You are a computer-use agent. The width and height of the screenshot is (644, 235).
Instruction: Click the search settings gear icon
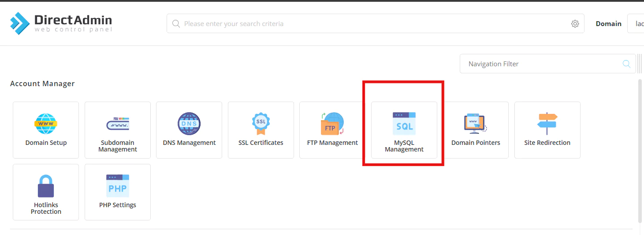[x=575, y=24]
